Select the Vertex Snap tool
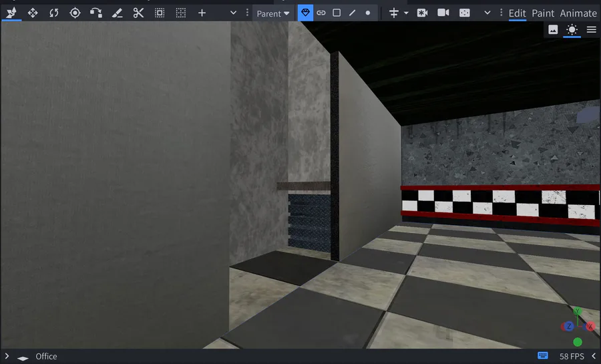Image resolution: width=601 pixels, height=364 pixels. click(x=96, y=13)
